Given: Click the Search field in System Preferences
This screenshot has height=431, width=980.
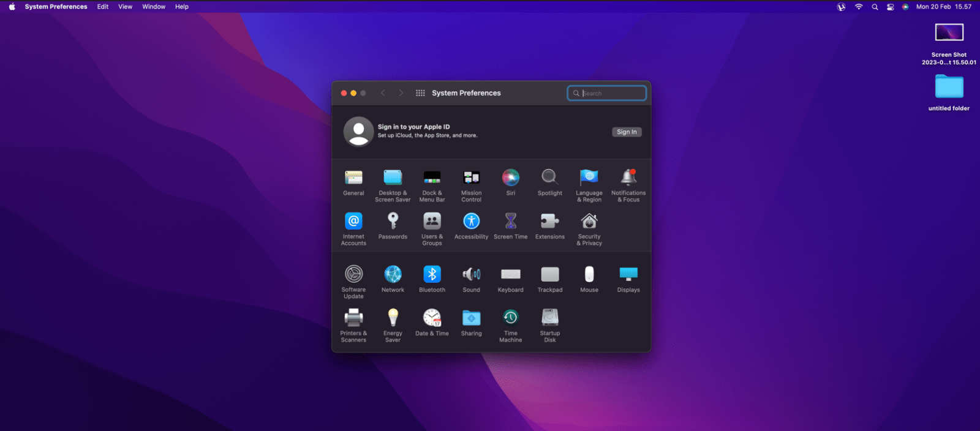Looking at the screenshot, I should [606, 93].
